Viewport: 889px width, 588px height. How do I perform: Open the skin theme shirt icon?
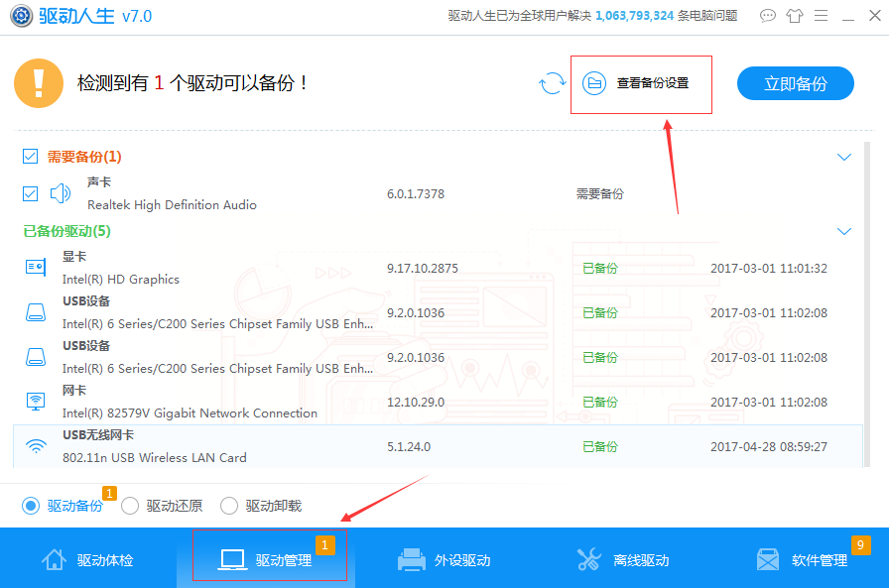click(x=794, y=16)
